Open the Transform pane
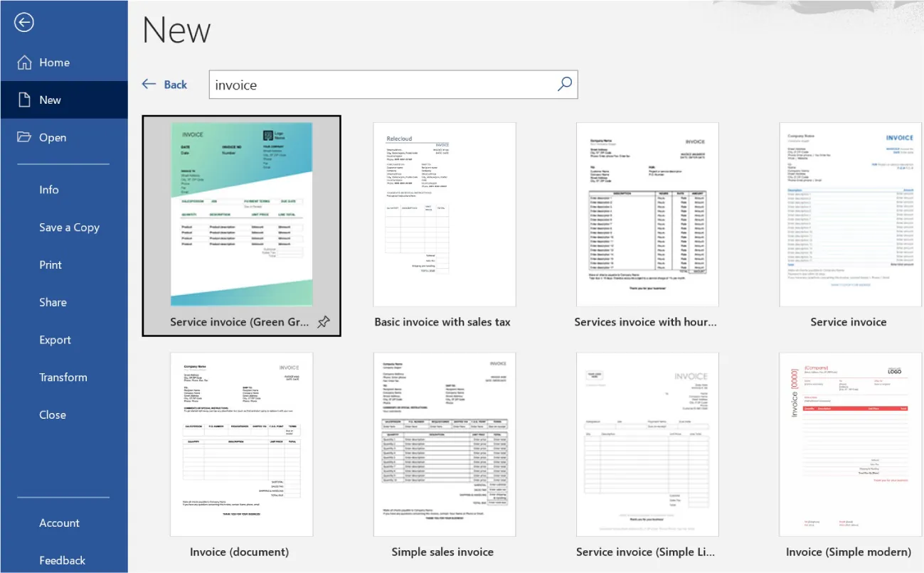The image size is (924, 573). (x=63, y=377)
